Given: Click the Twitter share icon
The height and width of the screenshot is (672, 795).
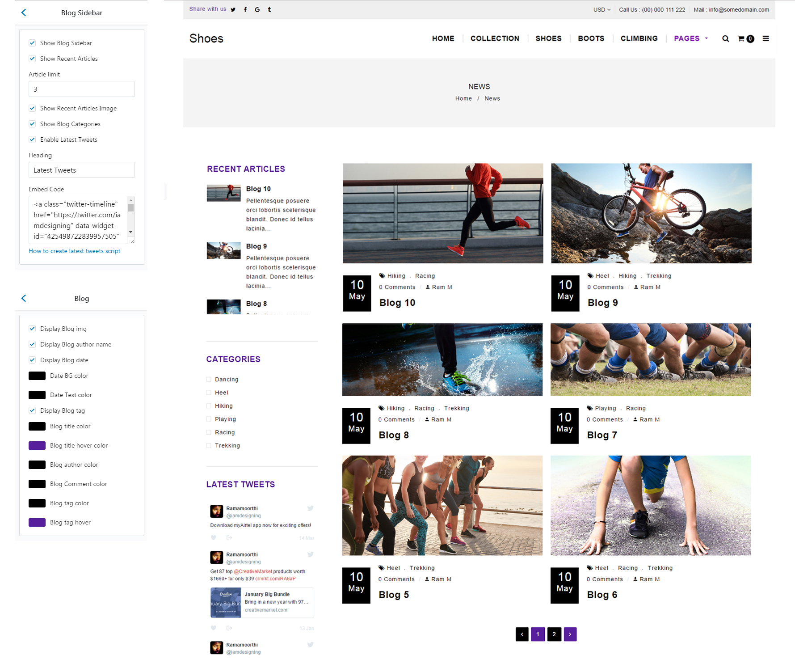Looking at the screenshot, I should coord(233,9).
